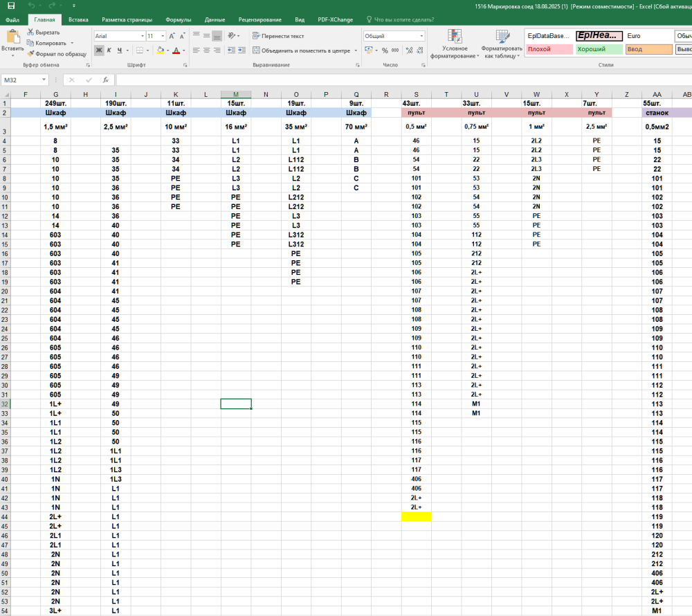The image size is (692, 616).
Task: Open the Файл menu tab
Action: (12, 20)
